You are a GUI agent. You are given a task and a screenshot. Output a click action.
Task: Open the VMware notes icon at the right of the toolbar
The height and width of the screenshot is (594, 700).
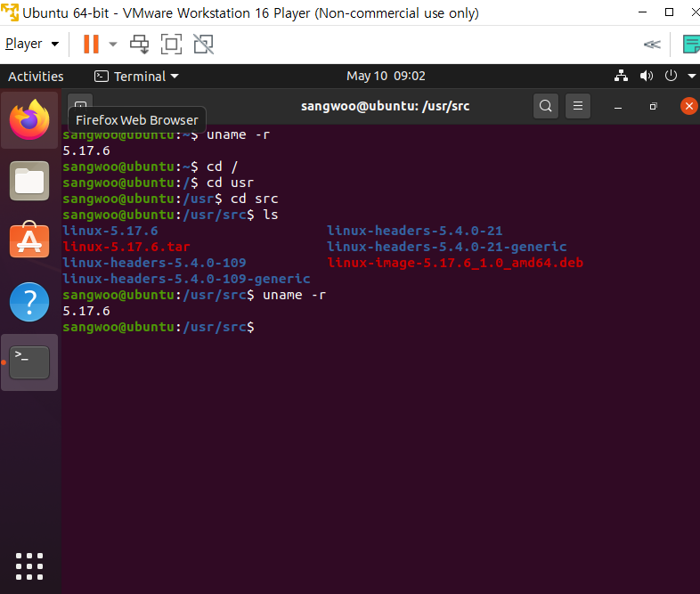(691, 45)
